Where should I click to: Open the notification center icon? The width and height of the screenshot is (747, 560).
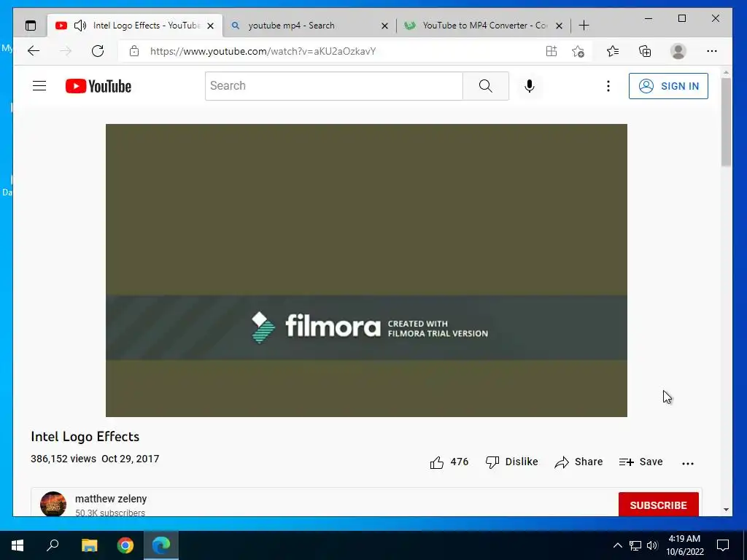723,545
